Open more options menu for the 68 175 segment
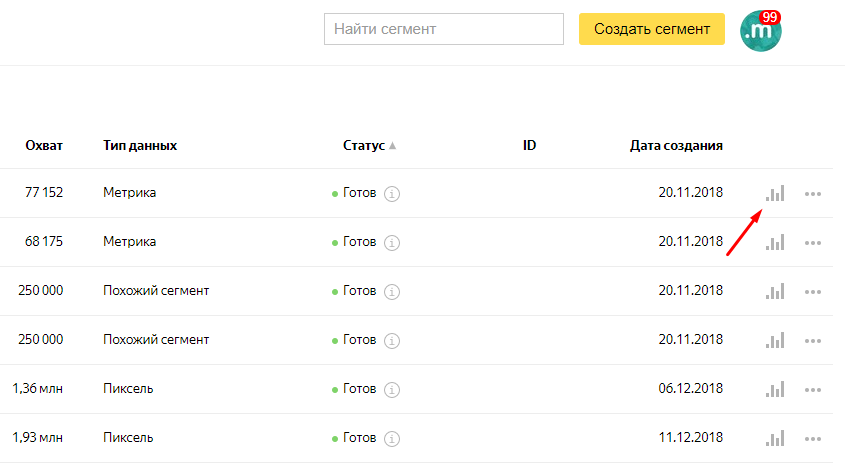The width and height of the screenshot is (845, 474). (813, 243)
